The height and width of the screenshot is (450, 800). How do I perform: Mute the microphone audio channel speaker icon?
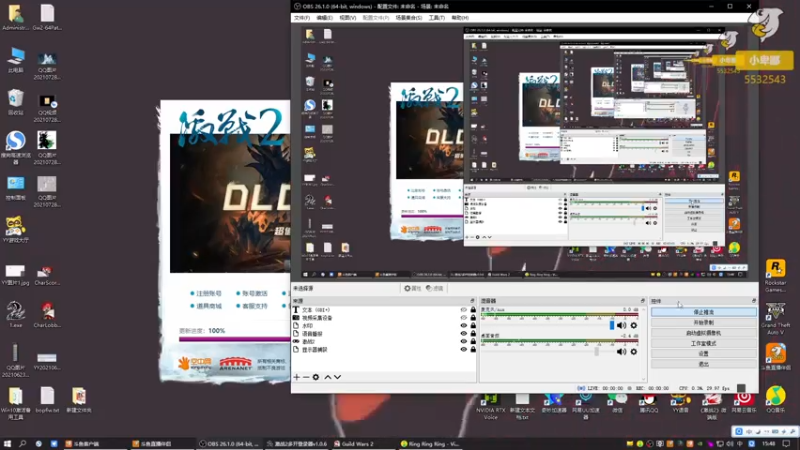(x=621, y=326)
